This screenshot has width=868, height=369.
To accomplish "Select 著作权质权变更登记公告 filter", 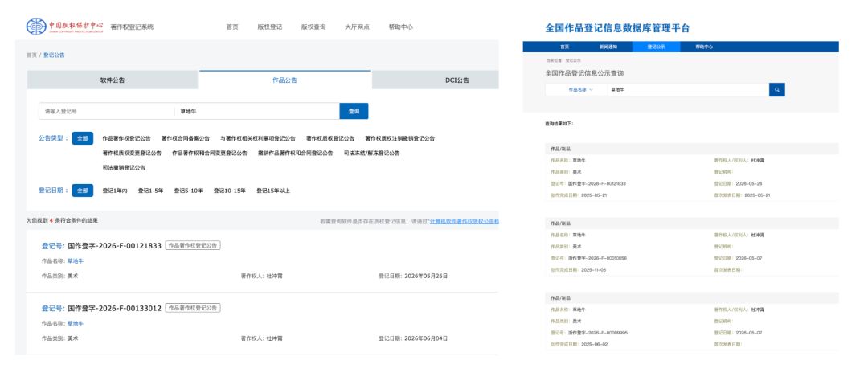I will [132, 153].
